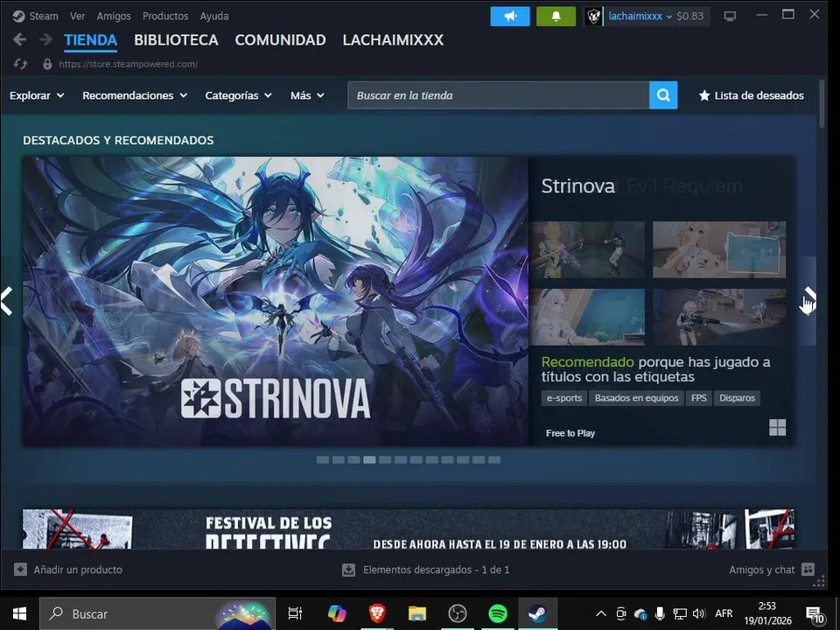Show next featured game with right arrow
The height and width of the screenshot is (630, 840).
pyautogui.click(x=808, y=300)
